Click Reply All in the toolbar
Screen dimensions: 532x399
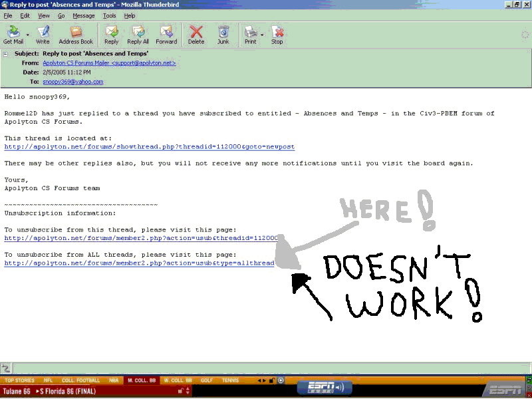(x=138, y=34)
